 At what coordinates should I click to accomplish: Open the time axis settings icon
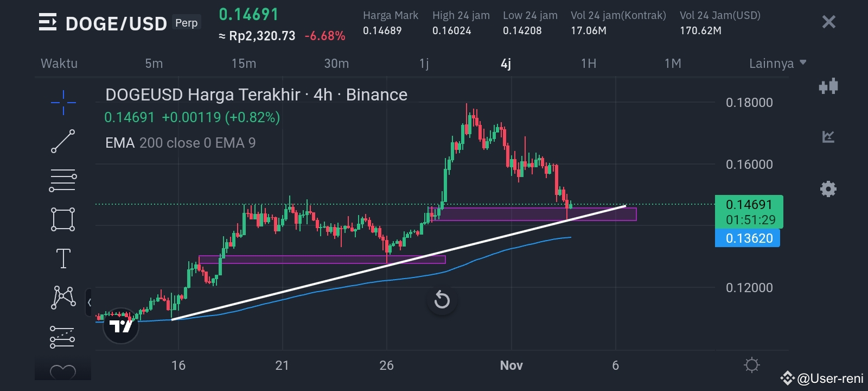pos(752,365)
